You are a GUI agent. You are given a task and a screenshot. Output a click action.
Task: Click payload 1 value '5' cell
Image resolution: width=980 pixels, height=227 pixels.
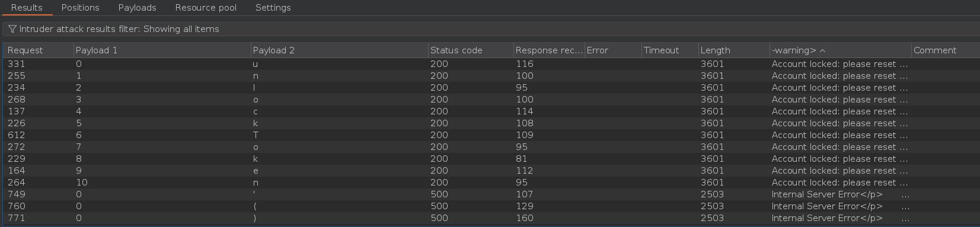pyautogui.click(x=162, y=123)
